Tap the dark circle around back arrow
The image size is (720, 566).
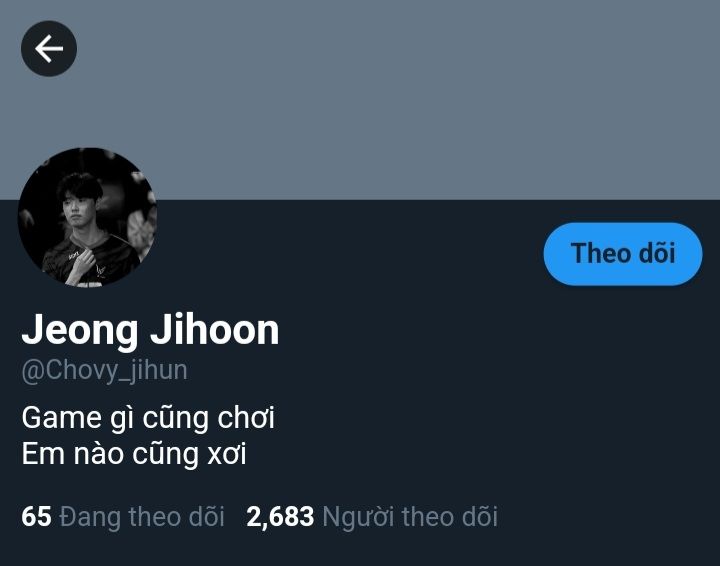pos(49,48)
